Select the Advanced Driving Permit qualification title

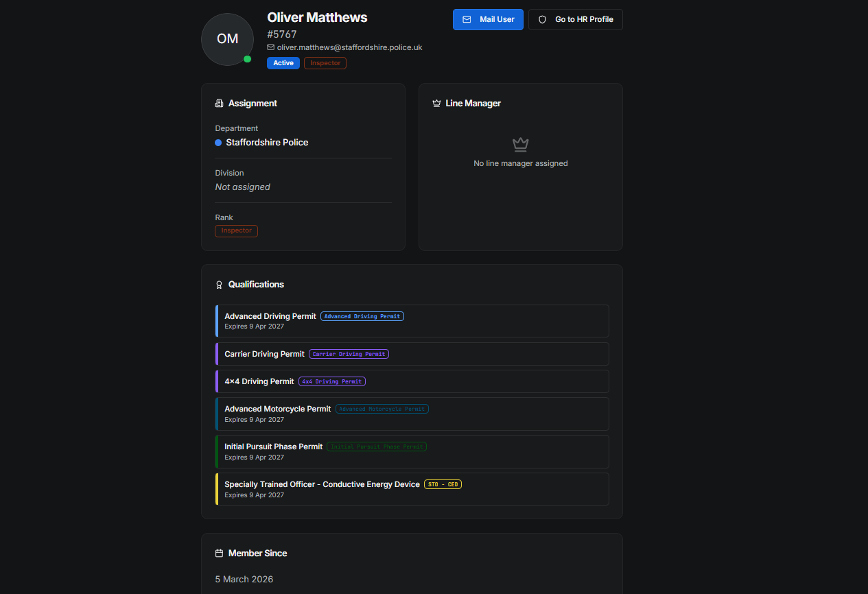(270, 316)
